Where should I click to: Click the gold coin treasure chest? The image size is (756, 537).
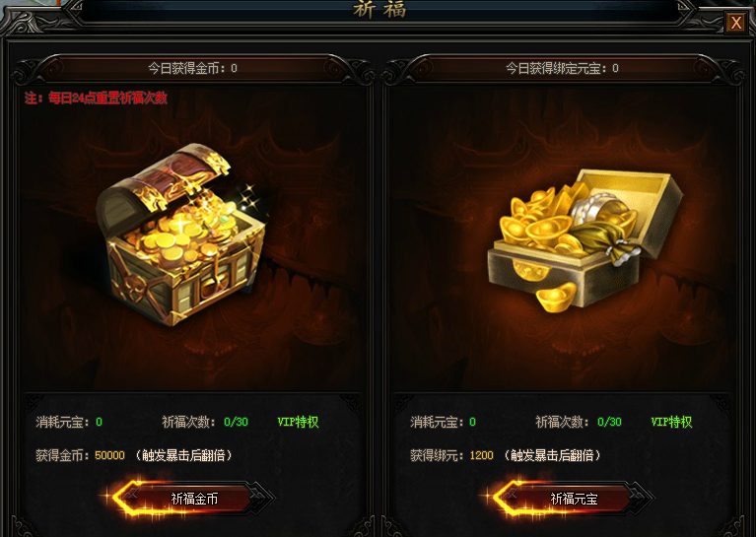click(x=180, y=235)
